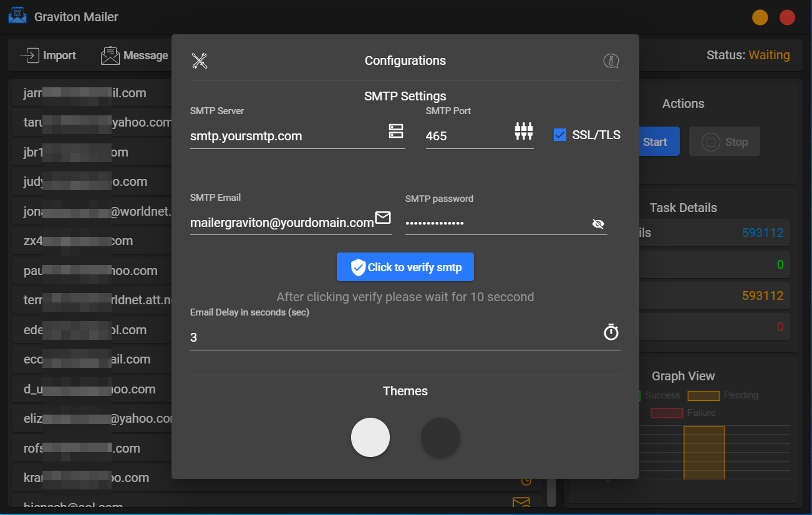The image size is (812, 515).
Task: Select the email row starting with eco
Action: coord(92,359)
